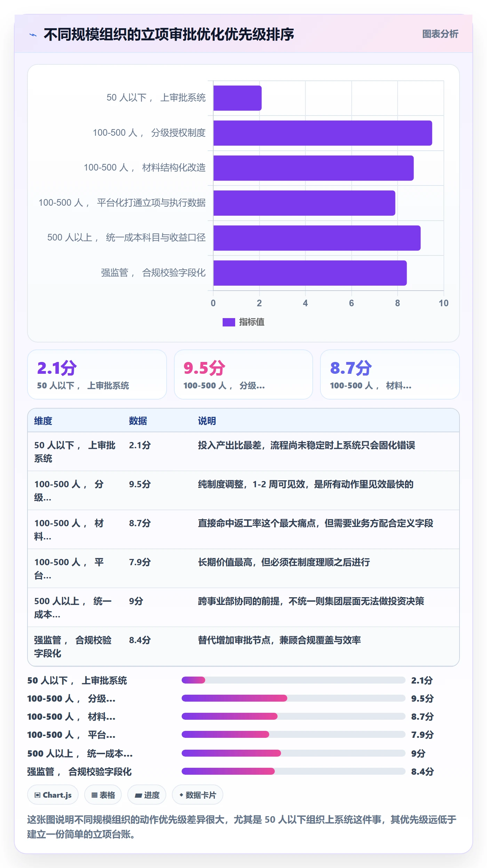Click the 9.5分 progress bar for 分级
Image resolution: width=487 pixels, height=868 pixels.
[x=293, y=698]
